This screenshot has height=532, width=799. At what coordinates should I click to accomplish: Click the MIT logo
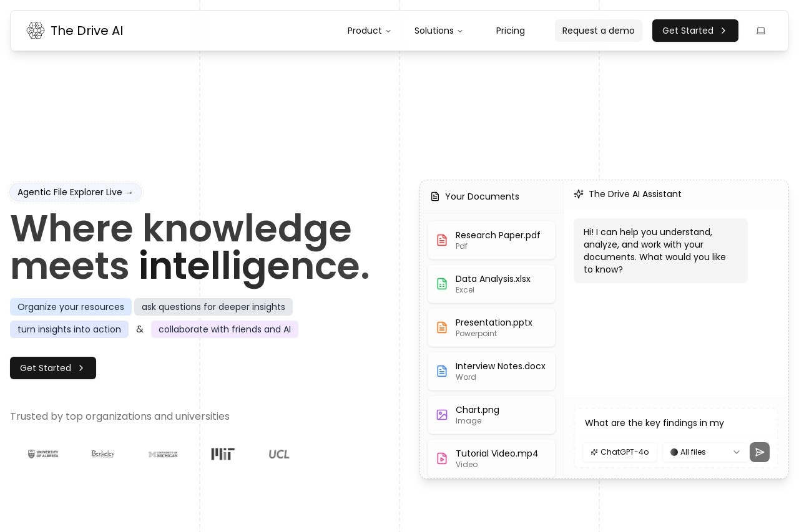223,454
